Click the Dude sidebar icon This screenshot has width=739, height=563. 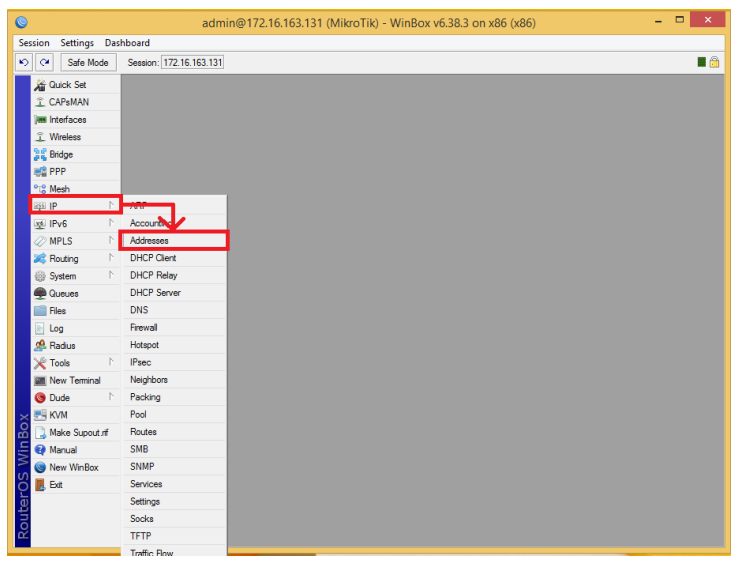coord(40,398)
